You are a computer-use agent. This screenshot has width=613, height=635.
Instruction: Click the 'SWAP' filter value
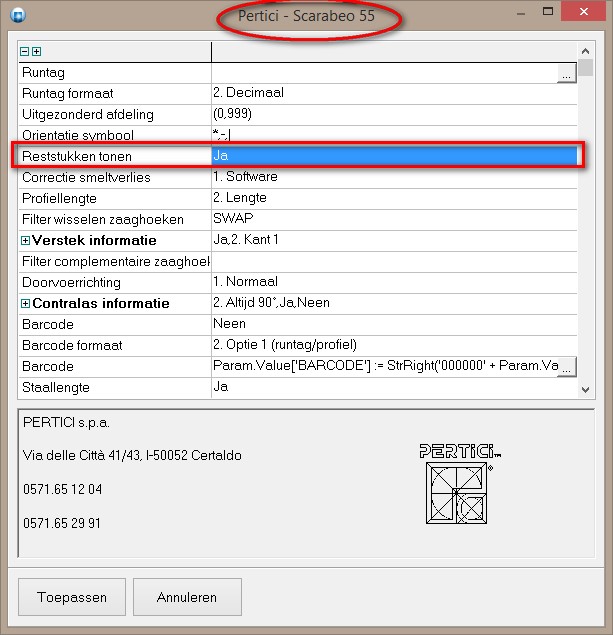point(233,218)
